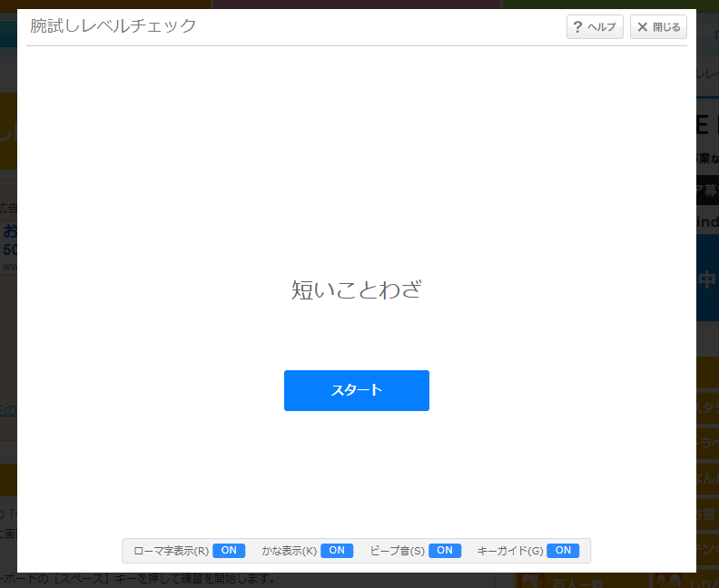The image size is (719, 588).
Task: Open the ヘルプ help button
Action: [x=595, y=27]
